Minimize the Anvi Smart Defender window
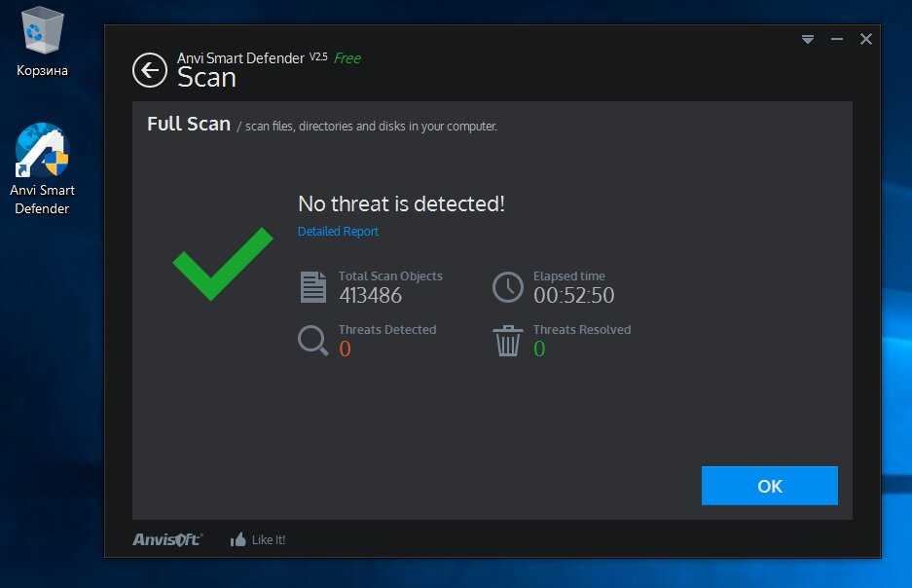The width and height of the screenshot is (912, 588). pyautogui.click(x=837, y=40)
